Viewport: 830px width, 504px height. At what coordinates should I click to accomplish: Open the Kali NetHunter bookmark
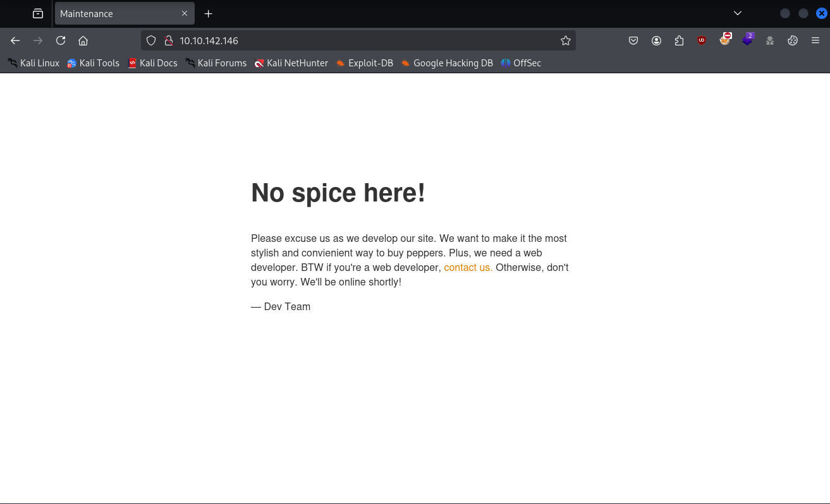tap(291, 63)
